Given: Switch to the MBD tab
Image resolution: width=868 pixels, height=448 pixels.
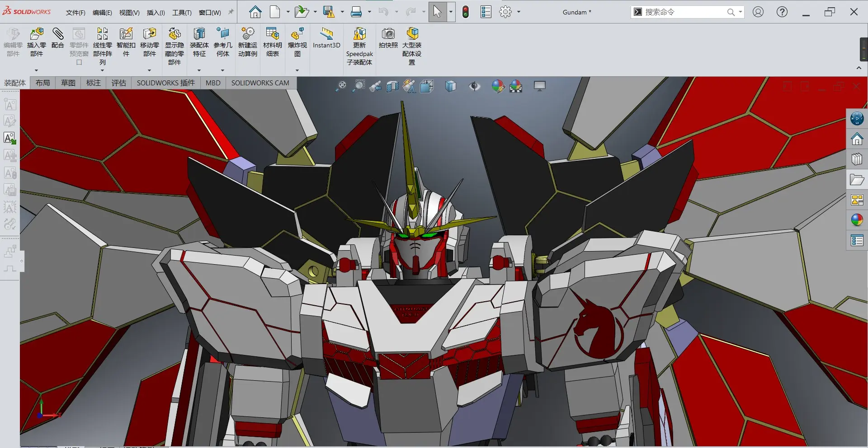Looking at the screenshot, I should pos(213,83).
